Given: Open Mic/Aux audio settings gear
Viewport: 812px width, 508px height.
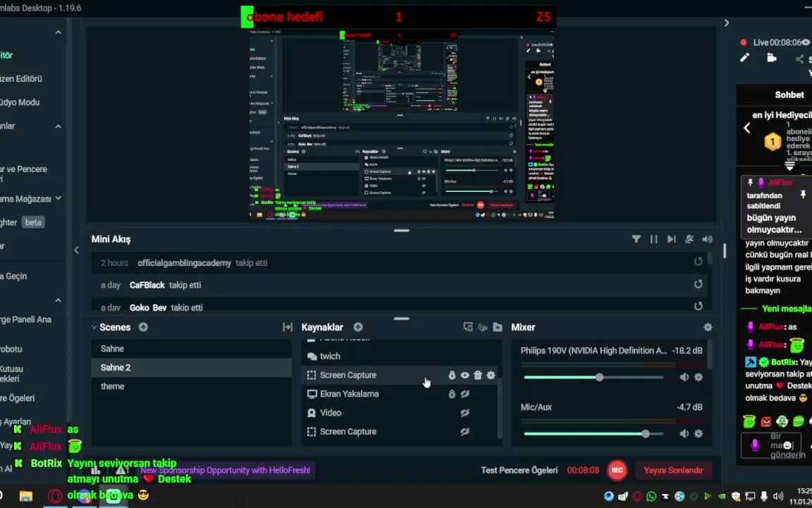Looking at the screenshot, I should 699,434.
